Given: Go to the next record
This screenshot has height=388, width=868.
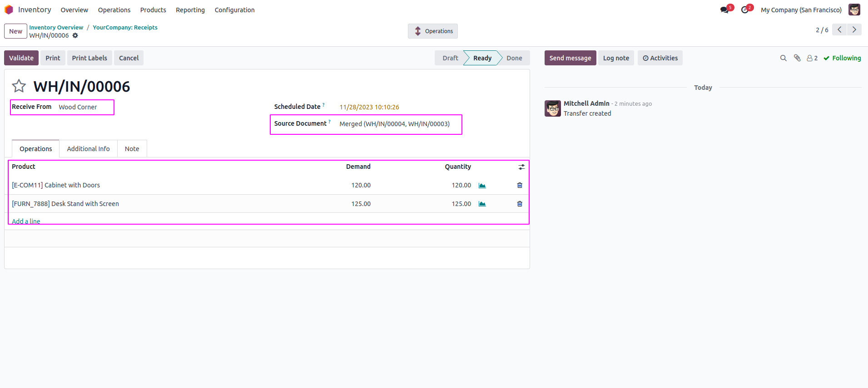Looking at the screenshot, I should (854, 30).
